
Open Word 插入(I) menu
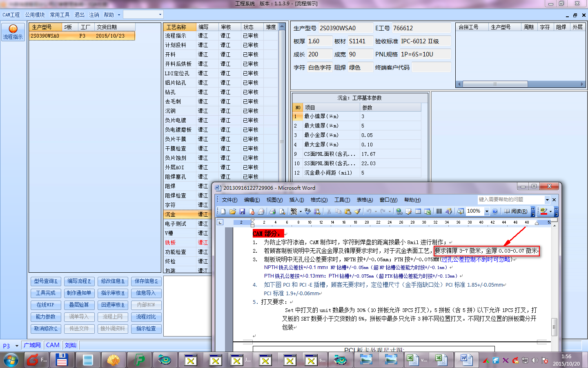coord(296,200)
